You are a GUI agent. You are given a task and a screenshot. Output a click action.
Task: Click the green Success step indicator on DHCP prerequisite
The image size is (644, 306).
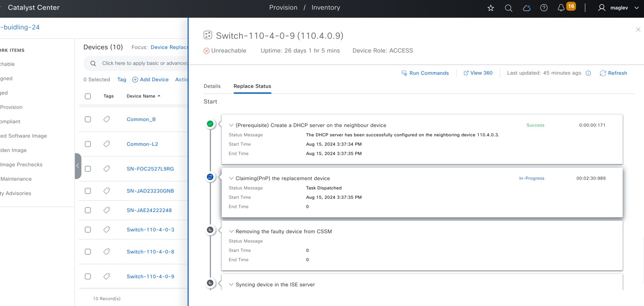point(210,124)
